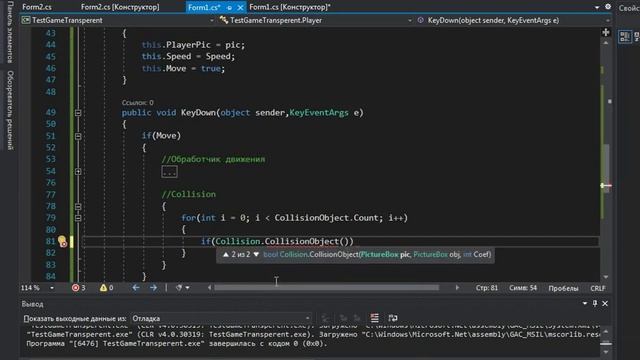This screenshot has height=360, width=640.
Task: Switch to the Form2.cs tab
Action: [x=37, y=7]
